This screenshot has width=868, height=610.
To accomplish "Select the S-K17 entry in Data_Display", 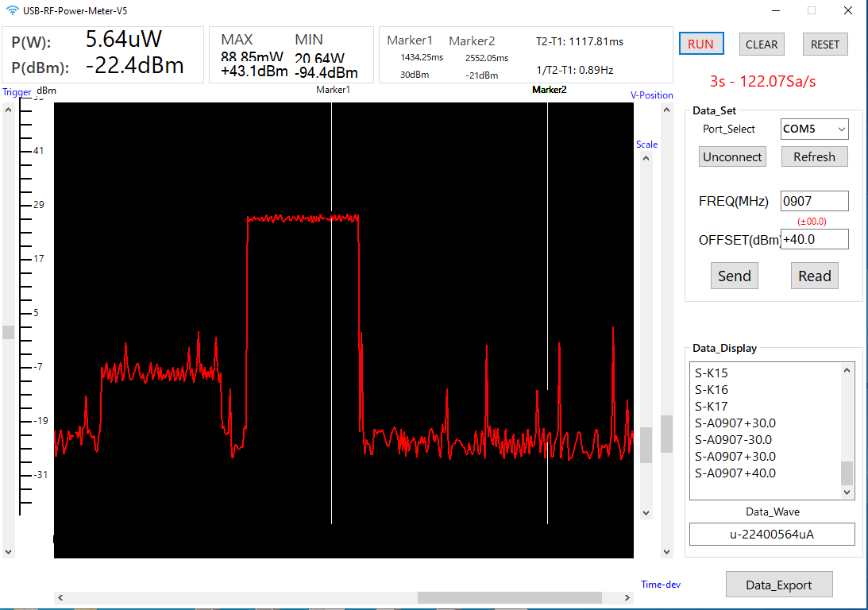I will (711, 407).
